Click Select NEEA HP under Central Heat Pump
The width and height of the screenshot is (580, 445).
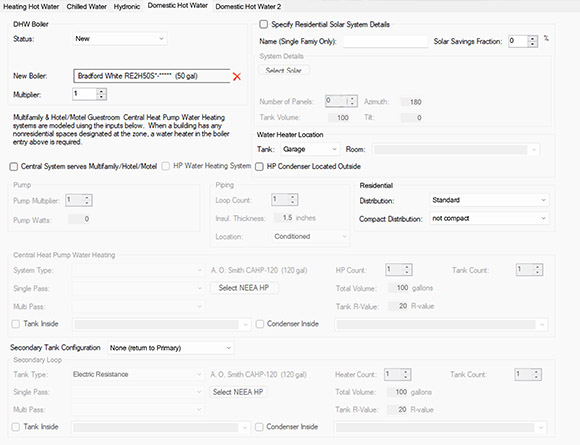244,288
